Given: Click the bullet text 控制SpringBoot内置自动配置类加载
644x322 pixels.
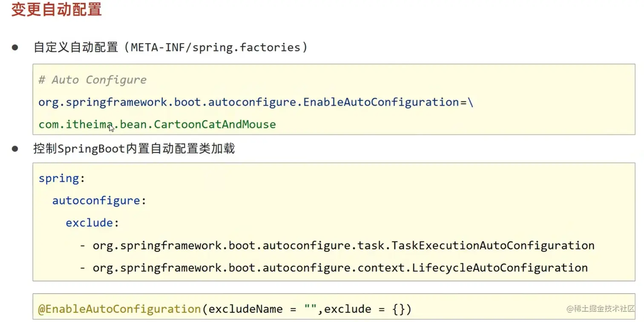Looking at the screenshot, I should pyautogui.click(x=134, y=148).
